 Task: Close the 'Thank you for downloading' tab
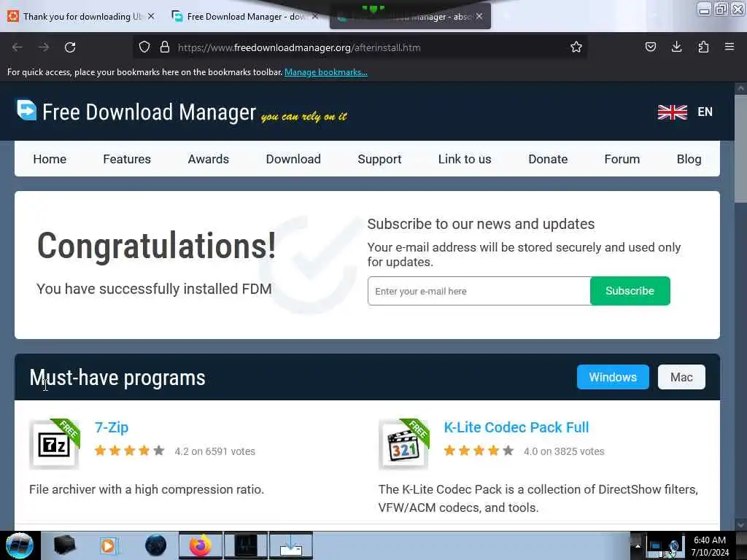[151, 16]
